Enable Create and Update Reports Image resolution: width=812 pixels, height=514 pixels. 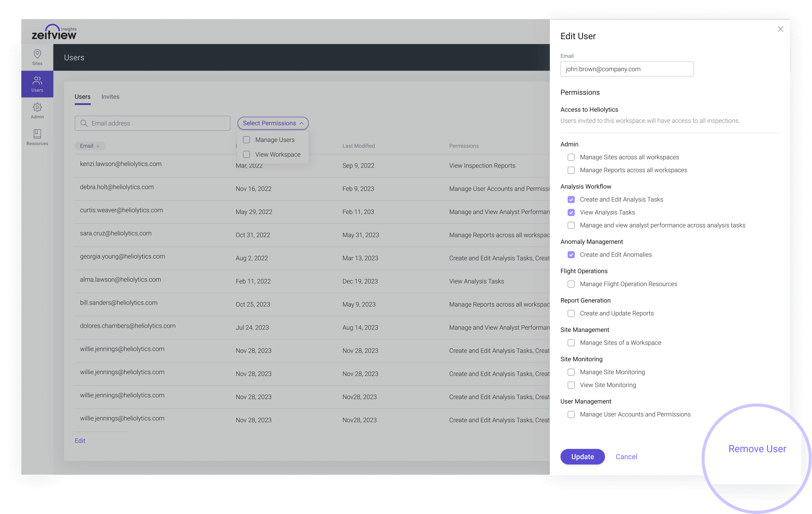coord(571,313)
